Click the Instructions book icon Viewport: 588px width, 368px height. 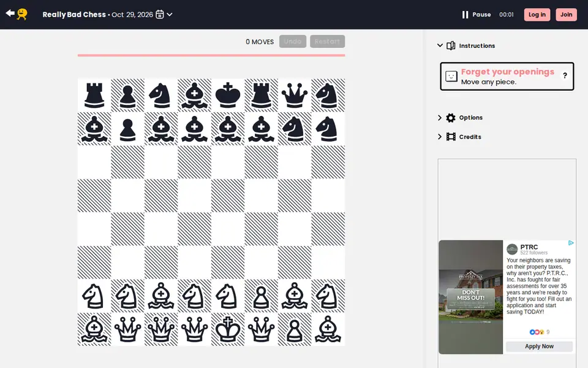[x=451, y=45]
